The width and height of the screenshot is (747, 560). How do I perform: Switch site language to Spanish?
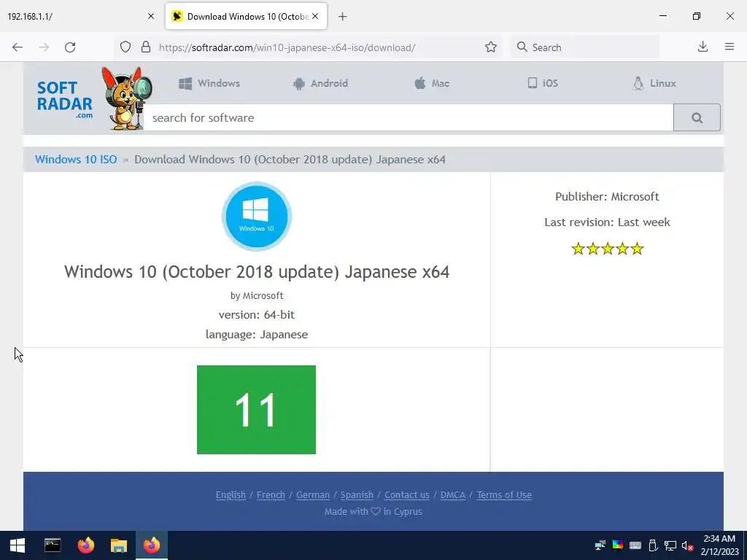(357, 495)
